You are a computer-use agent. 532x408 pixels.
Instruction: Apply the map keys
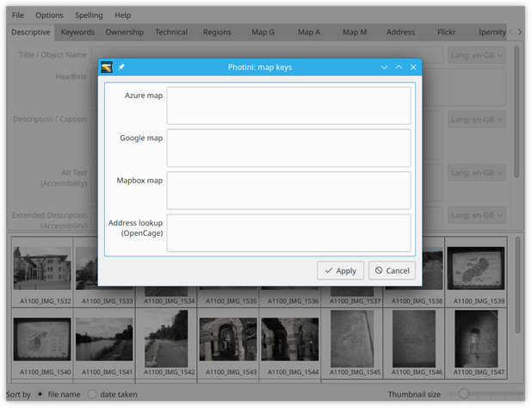(x=340, y=270)
